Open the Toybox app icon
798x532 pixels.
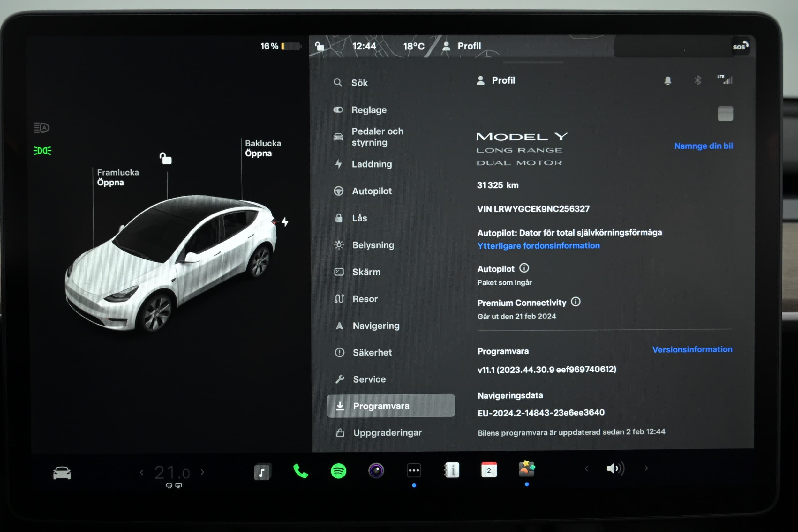point(527,469)
